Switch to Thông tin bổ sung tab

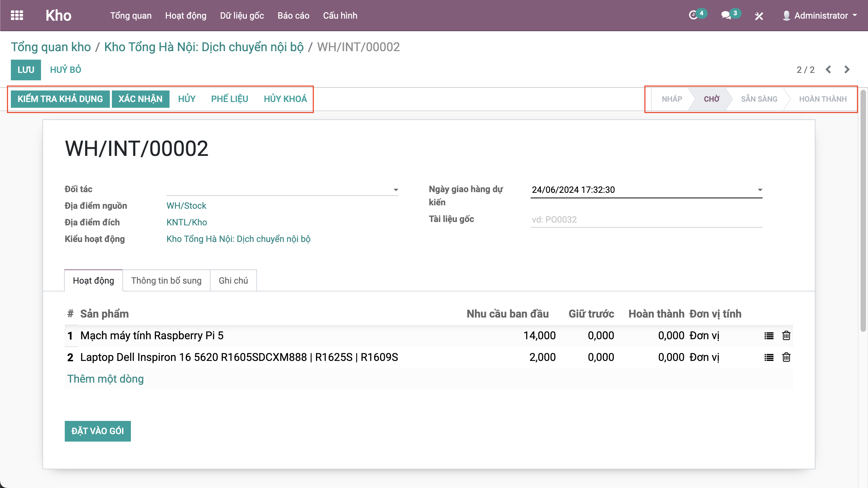[x=166, y=281]
